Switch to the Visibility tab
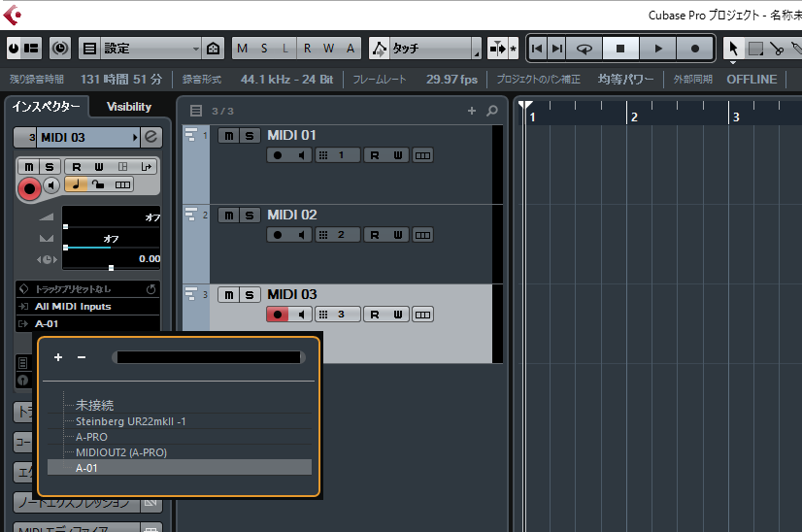This screenshot has height=532, width=802. click(x=129, y=107)
